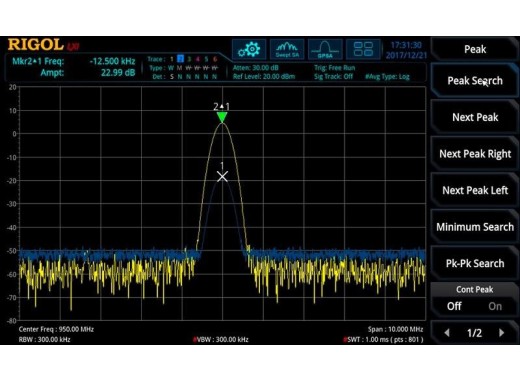Select trace 1 indicator

point(172,59)
